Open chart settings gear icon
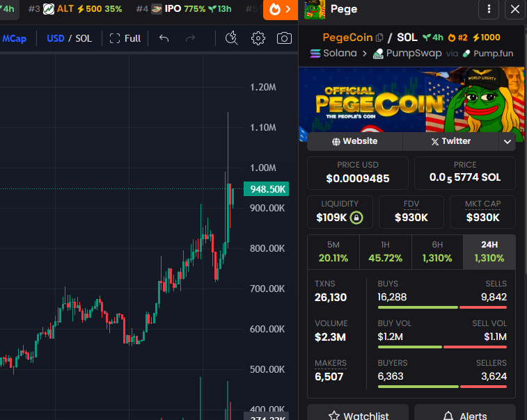Image resolution: width=527 pixels, height=420 pixels. tap(258, 38)
